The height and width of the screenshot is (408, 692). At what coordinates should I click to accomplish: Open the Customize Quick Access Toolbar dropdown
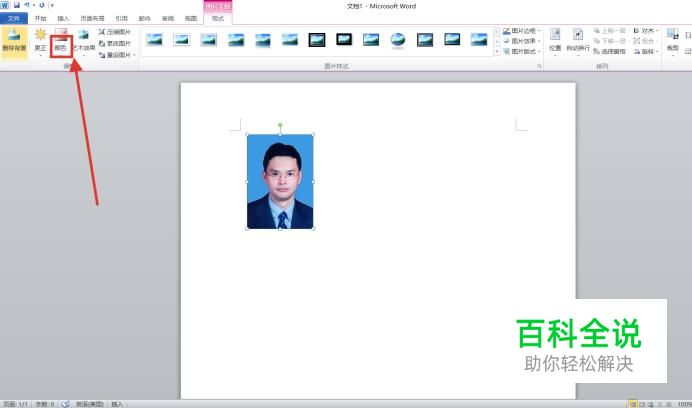pos(52,6)
